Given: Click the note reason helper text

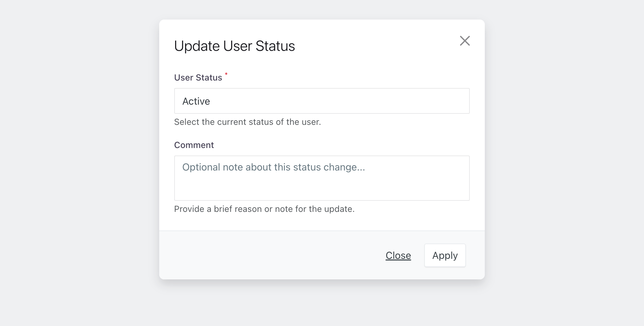Looking at the screenshot, I should [x=264, y=209].
